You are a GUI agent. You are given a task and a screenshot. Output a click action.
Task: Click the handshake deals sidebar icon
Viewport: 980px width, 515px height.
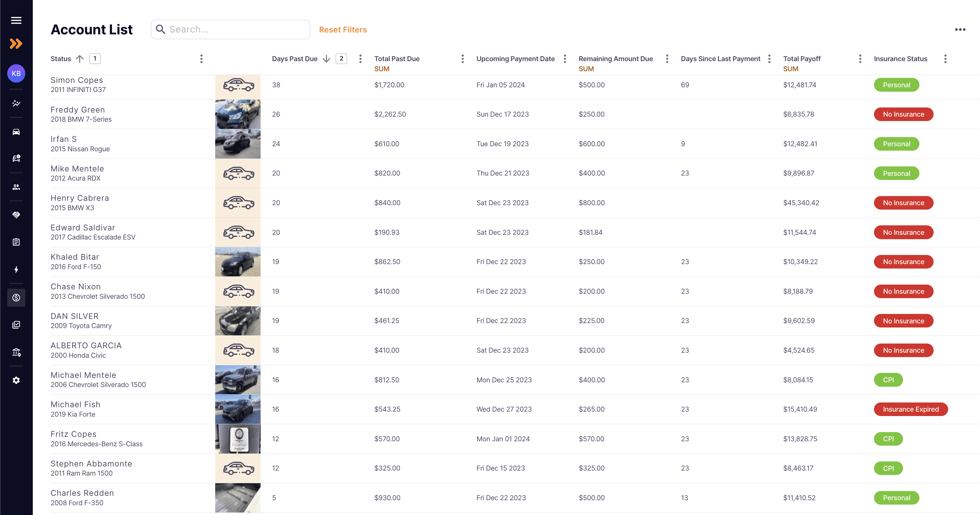point(16,215)
